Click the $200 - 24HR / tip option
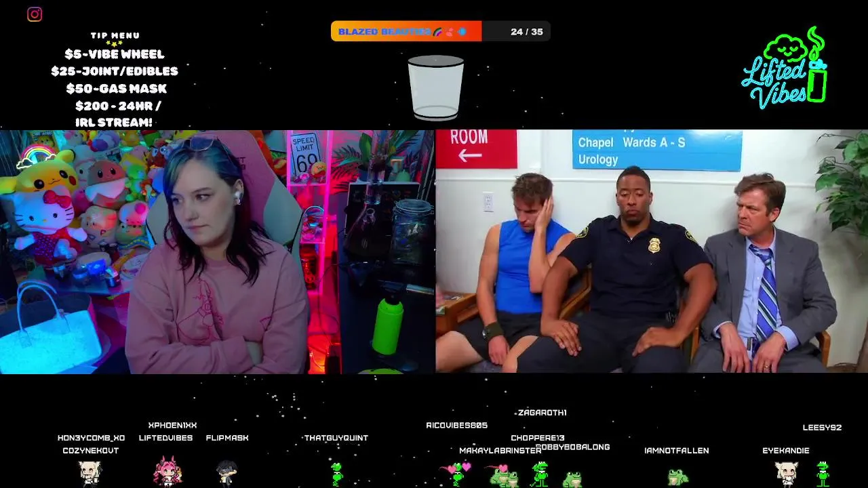 pyautogui.click(x=118, y=106)
